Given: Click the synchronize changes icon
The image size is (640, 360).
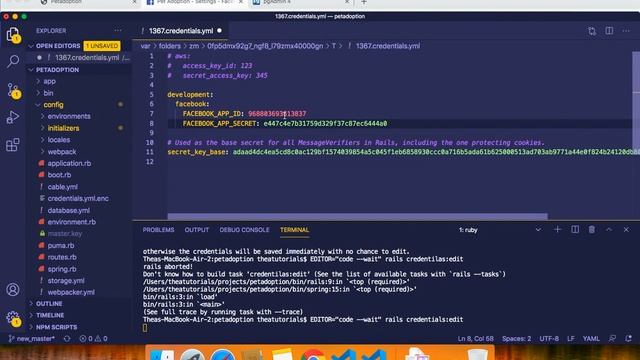Looking at the screenshot, I should (67, 338).
